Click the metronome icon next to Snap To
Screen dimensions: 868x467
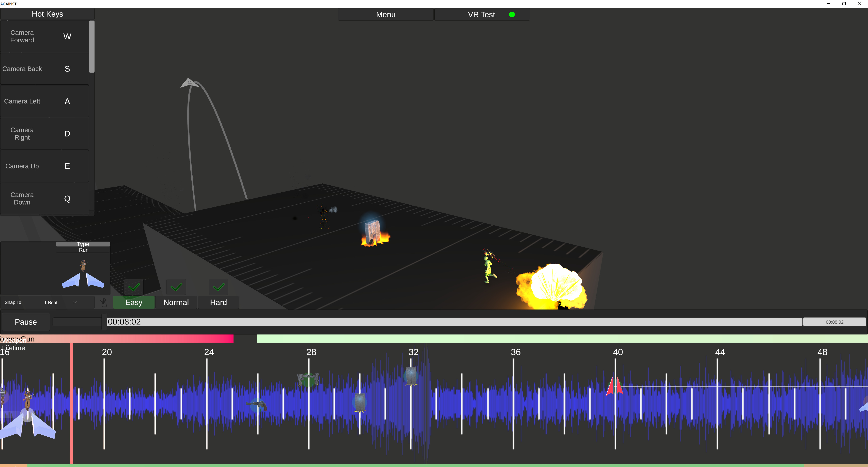pyautogui.click(x=104, y=302)
